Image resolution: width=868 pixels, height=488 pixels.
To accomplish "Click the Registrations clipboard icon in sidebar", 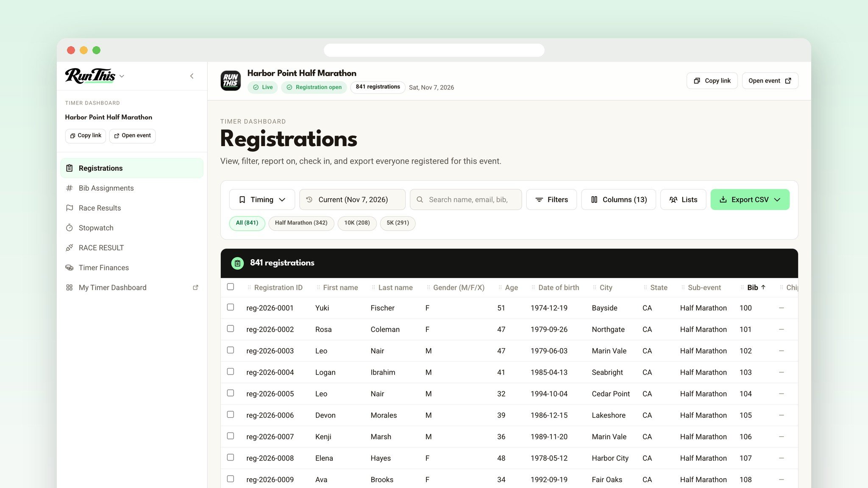I will click(x=70, y=168).
